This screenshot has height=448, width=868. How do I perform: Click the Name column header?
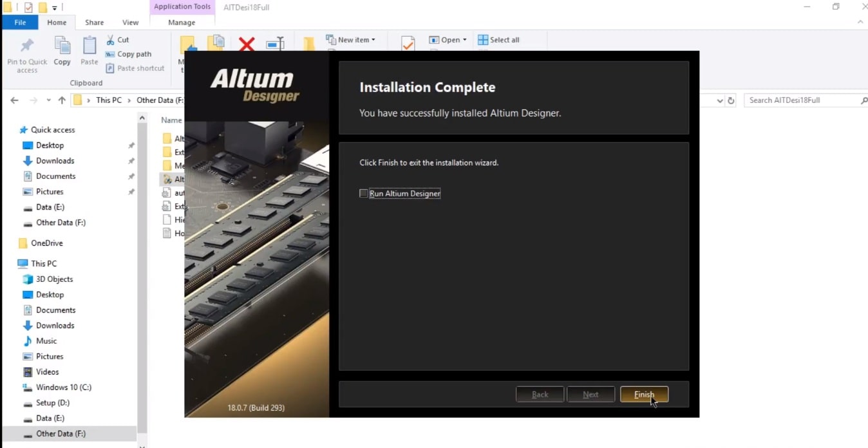tap(171, 120)
